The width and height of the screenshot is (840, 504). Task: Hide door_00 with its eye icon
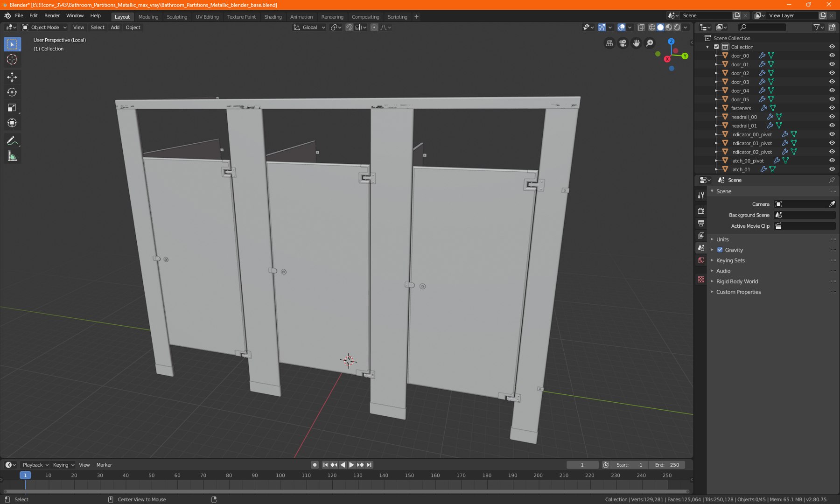coord(832,56)
